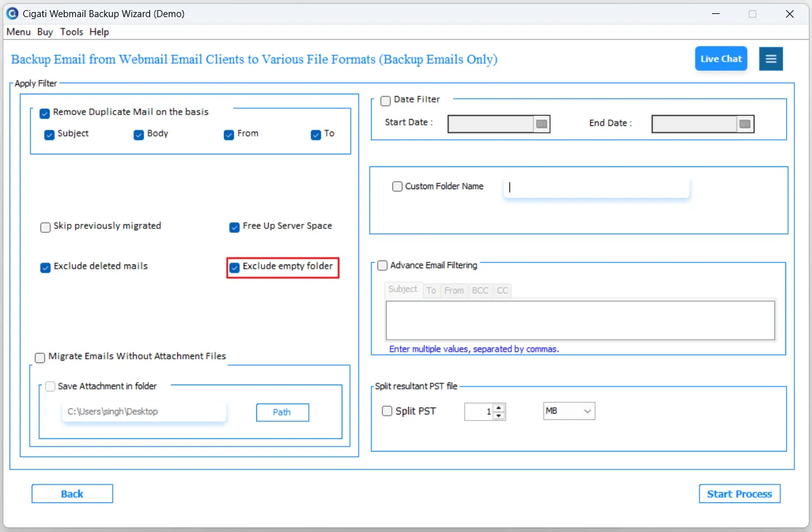This screenshot has height=532, width=812.
Task: Go Back to the previous step
Action: (x=72, y=494)
